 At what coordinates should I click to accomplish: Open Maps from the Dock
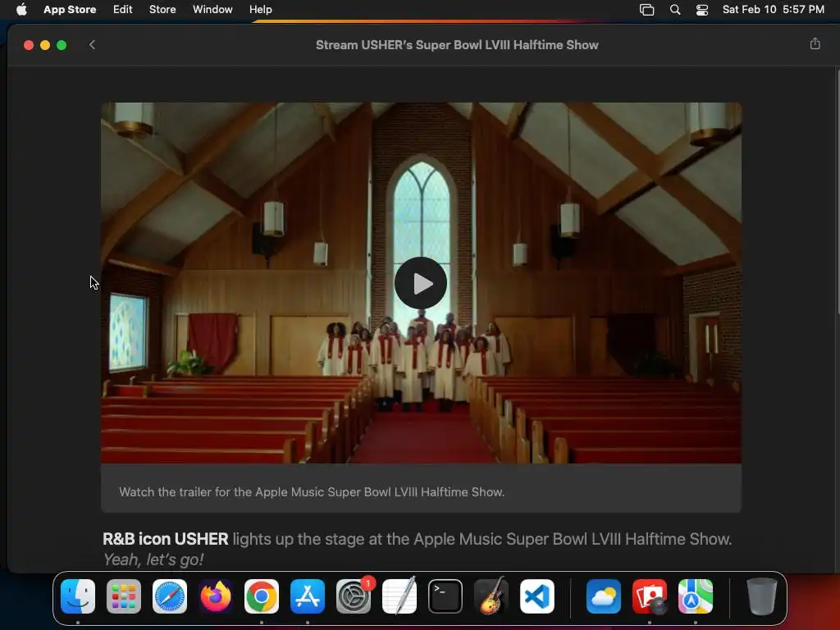696,596
